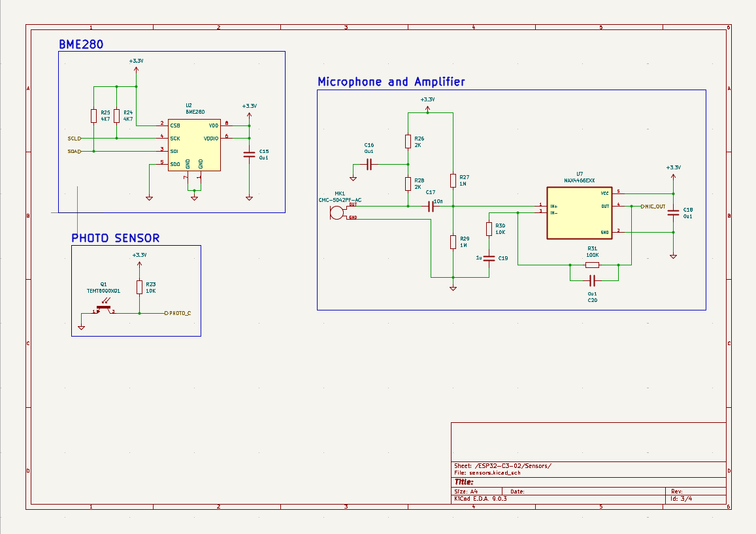Click the 'CMC-5042PF-AC' value text

click(340, 200)
